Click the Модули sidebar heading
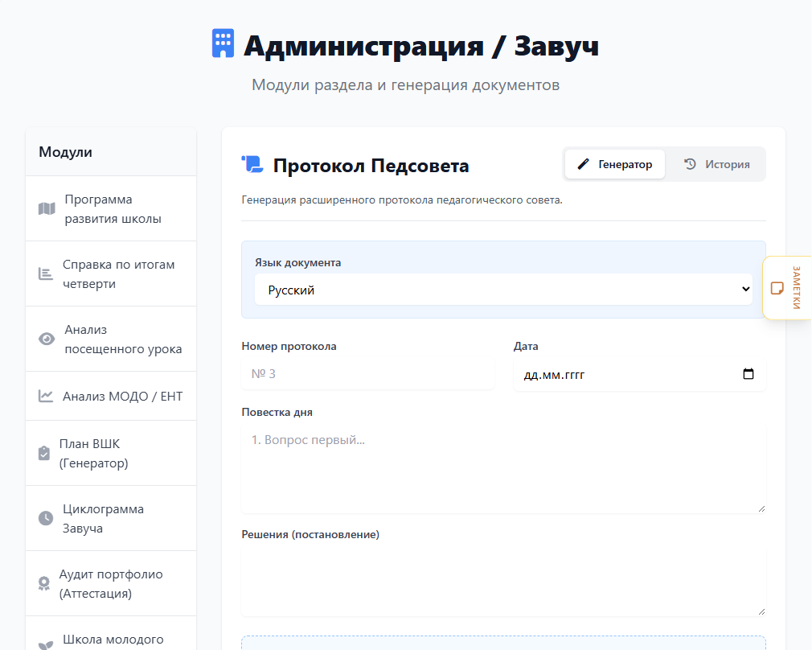This screenshot has height=650, width=812. [66, 152]
